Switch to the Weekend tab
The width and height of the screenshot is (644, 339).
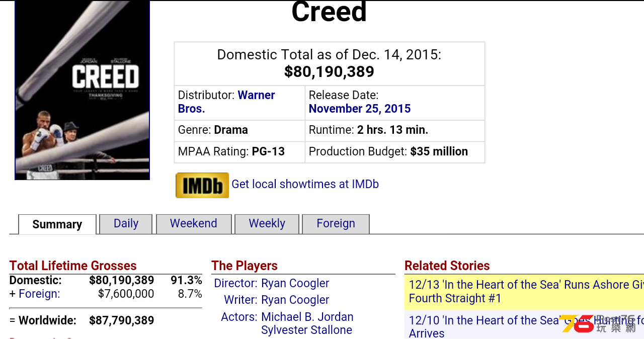pyautogui.click(x=194, y=224)
